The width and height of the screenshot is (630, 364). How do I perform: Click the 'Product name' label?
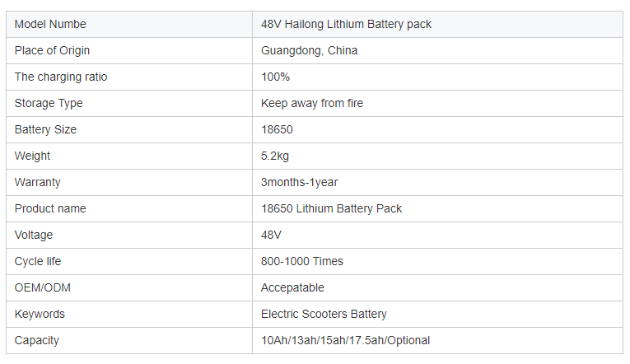(x=50, y=208)
